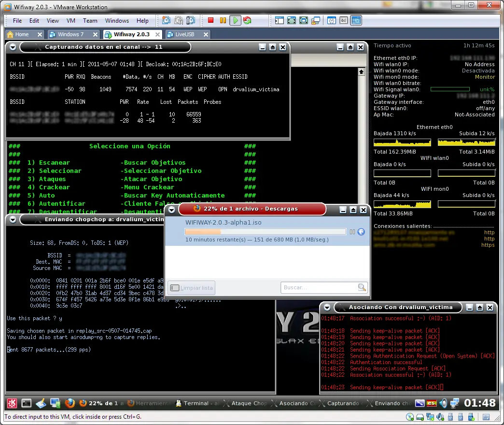Screen dimensions: 504x425
Task: Click the VMware sound card status icon
Action: coord(440,417)
